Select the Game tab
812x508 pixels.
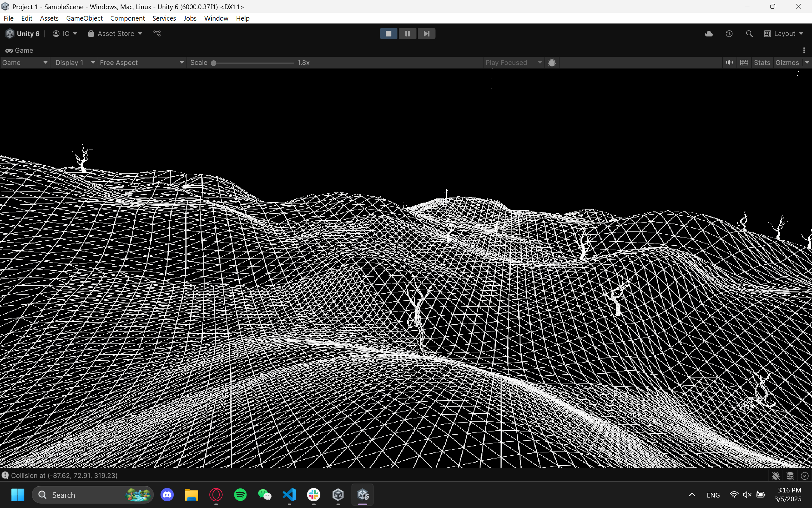click(x=19, y=50)
